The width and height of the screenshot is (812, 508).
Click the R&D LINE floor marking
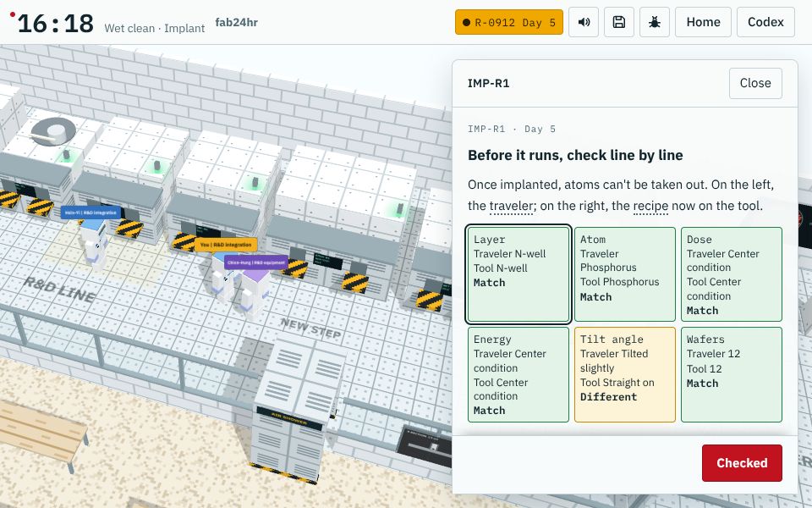coord(59,290)
